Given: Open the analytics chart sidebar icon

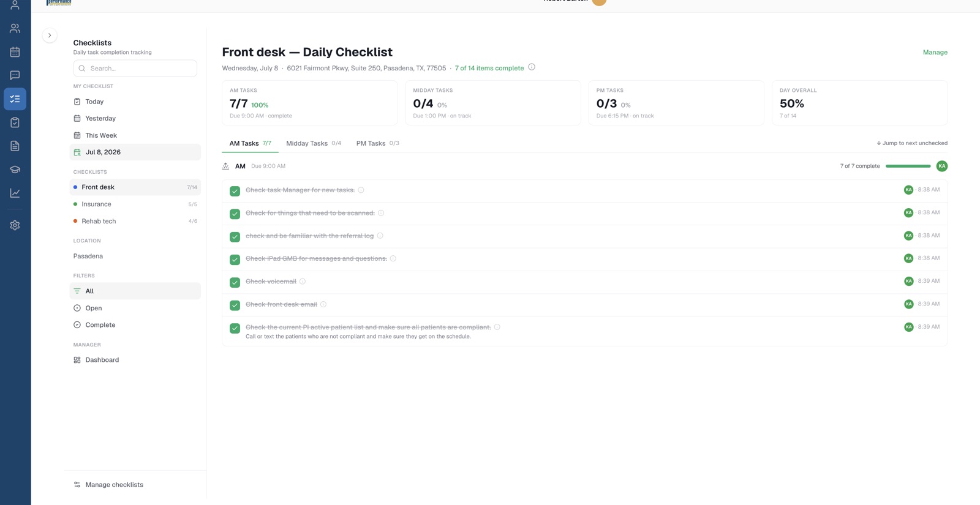Looking at the screenshot, I should (15, 193).
